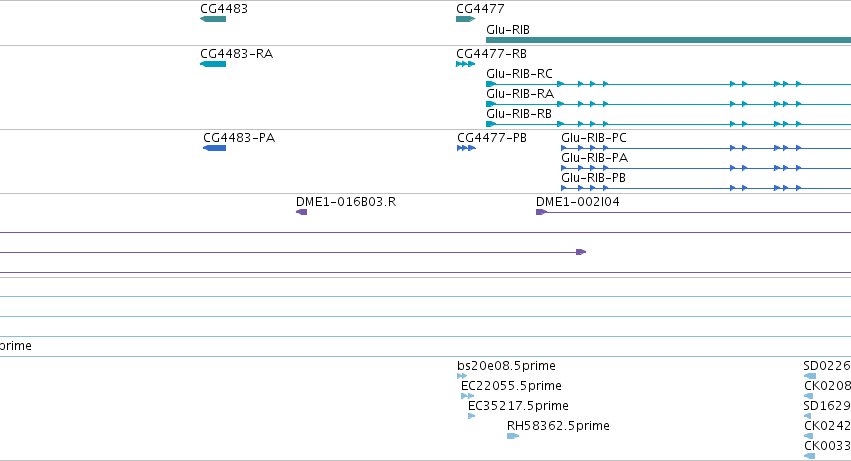
Task: Click the CG4483 gene arrow glyph
Action: (213, 19)
